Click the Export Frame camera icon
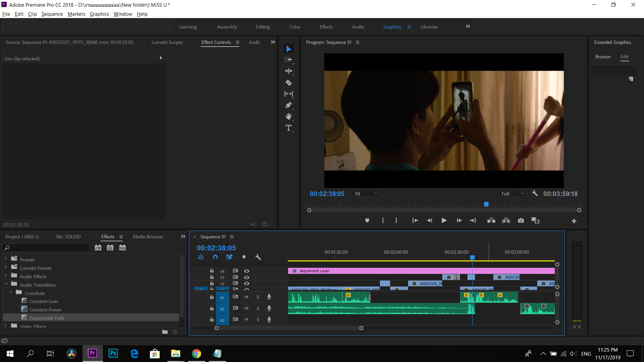The height and width of the screenshot is (362, 644). pyautogui.click(x=521, y=221)
